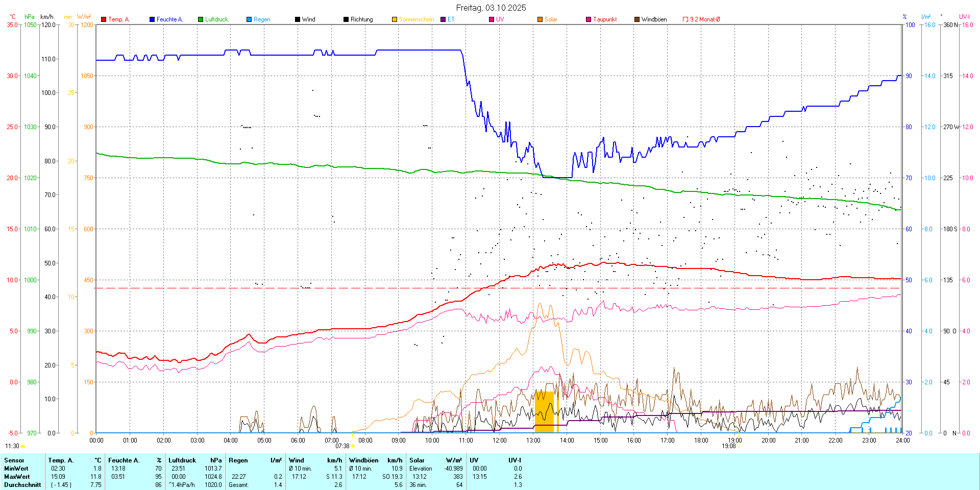Click the red Temp. A. legend square
This screenshot has height=490, width=980.
tap(104, 19)
